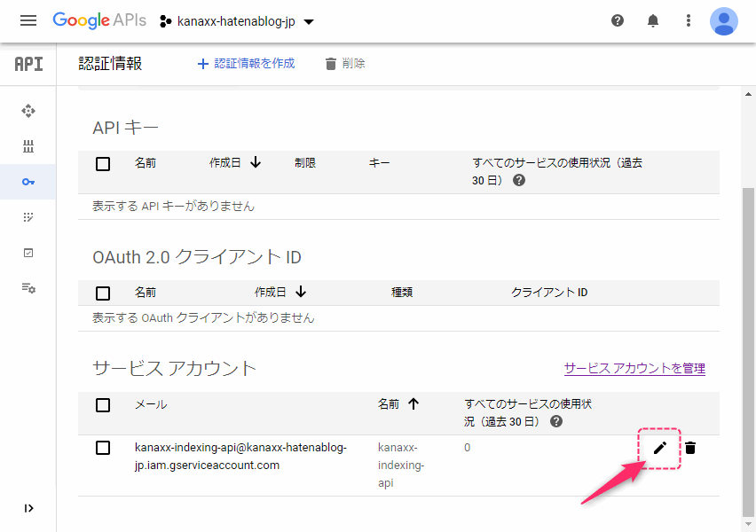Check the API キー select-all checkbox

coord(103,164)
